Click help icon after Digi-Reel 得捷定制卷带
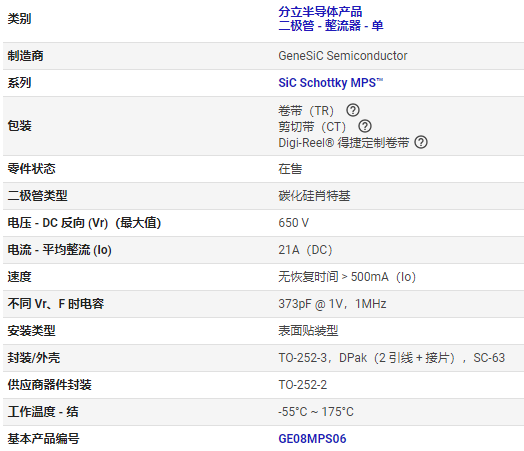Image resolution: width=524 pixels, height=451 pixels. tap(421, 142)
